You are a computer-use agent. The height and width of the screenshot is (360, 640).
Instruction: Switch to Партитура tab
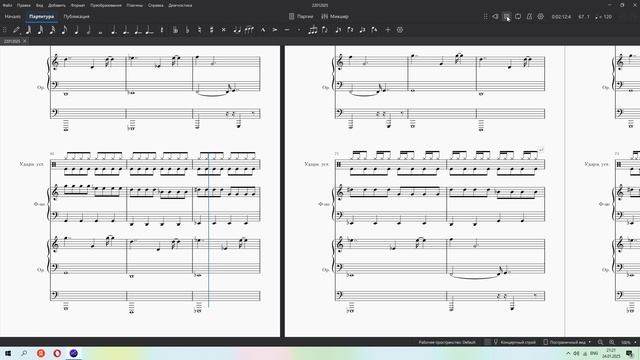42,17
